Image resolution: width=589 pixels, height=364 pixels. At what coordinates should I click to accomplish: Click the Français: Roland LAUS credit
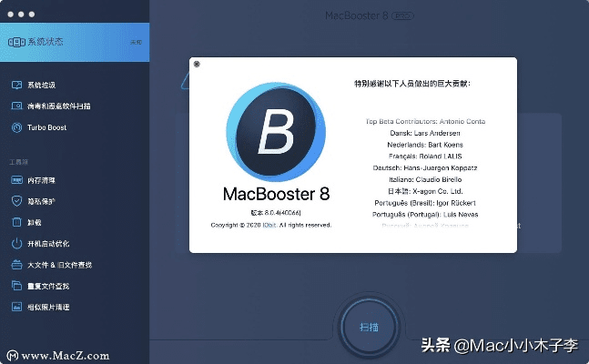pos(425,157)
